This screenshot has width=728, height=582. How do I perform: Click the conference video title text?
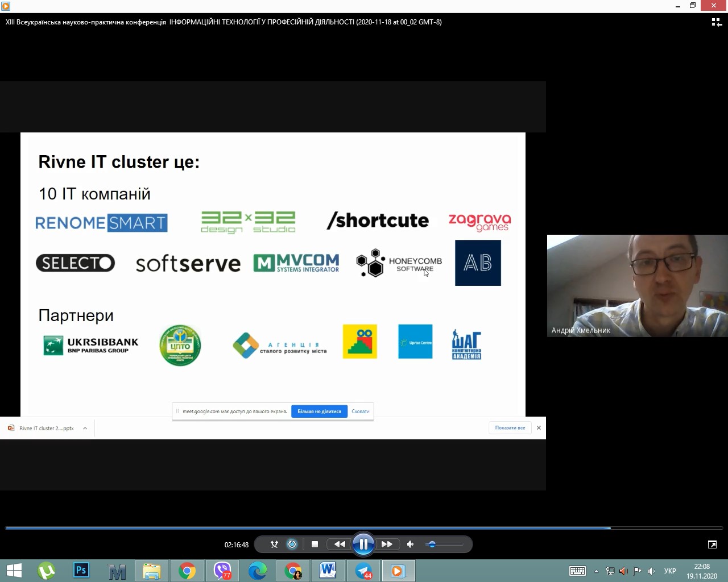pos(224,22)
